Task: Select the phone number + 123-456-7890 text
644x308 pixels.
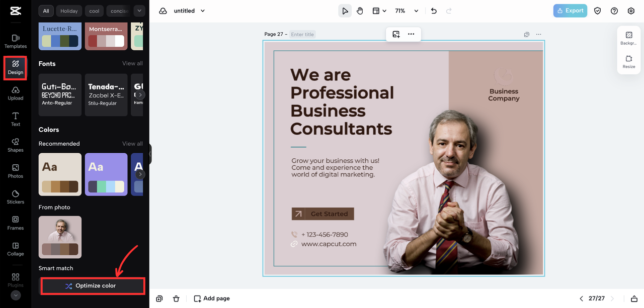Action: click(325, 235)
